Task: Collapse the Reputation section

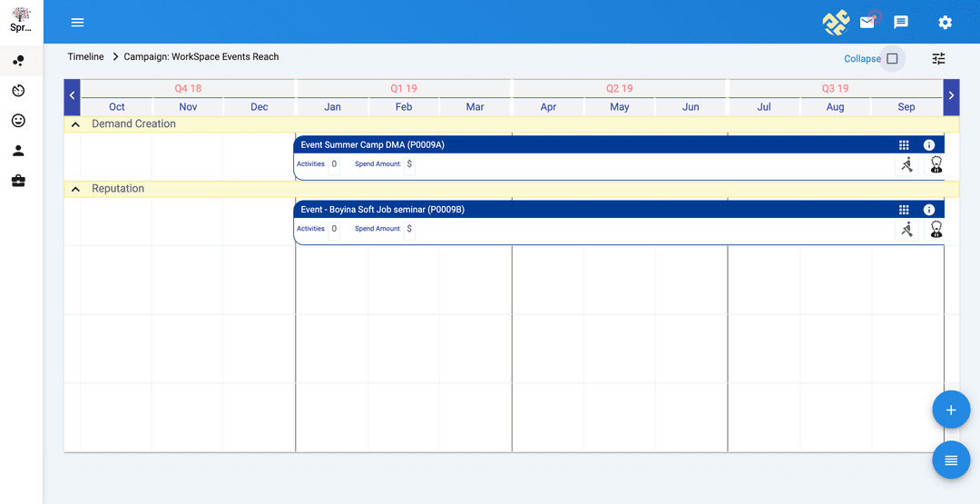Action: (x=75, y=189)
